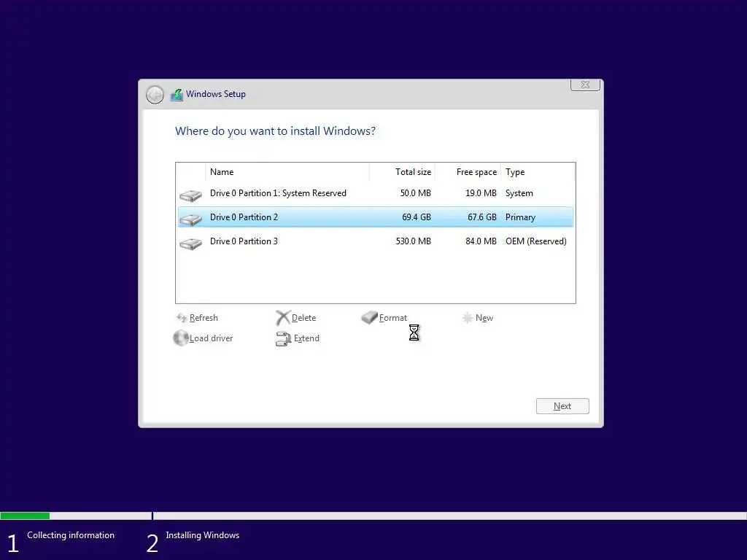Click the green installation progress bar
The width and height of the screenshot is (747, 560).
pos(25,516)
